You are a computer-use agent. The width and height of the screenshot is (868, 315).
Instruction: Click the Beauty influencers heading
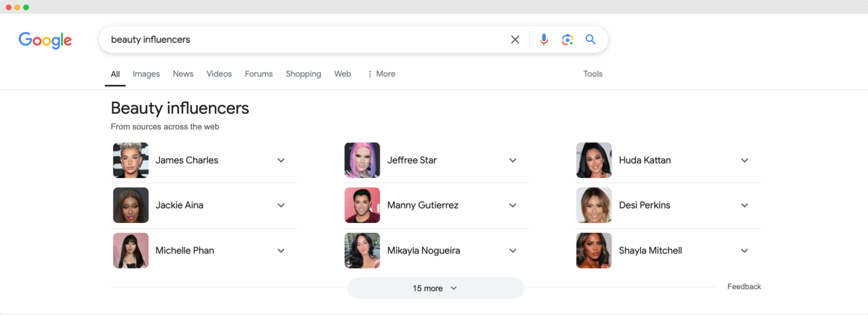[x=180, y=108]
